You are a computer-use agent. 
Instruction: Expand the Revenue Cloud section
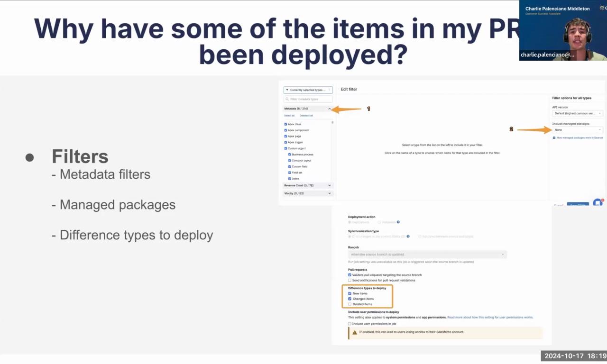coord(308,185)
